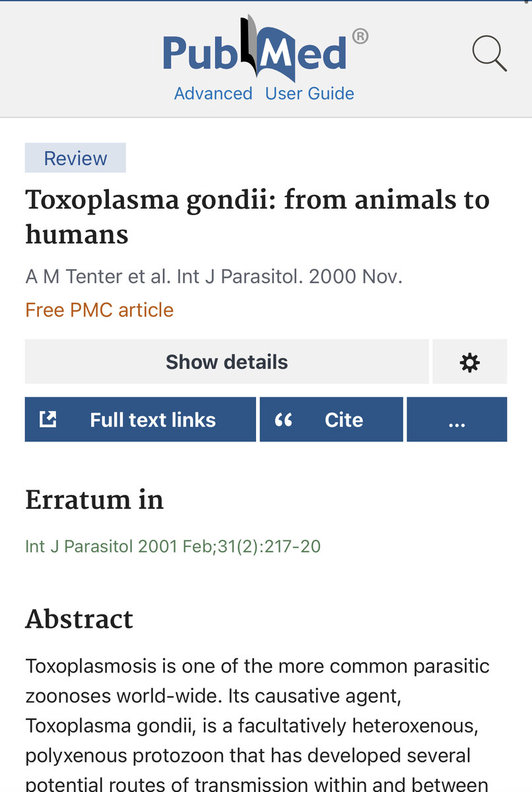Screen dimensions: 532x792
Task: Click the abstract paragraph text
Action: click(257, 726)
